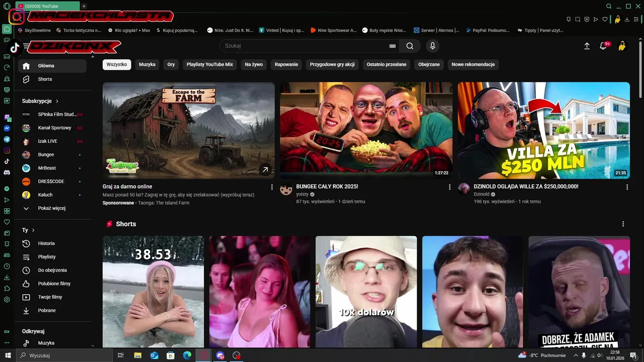Open browser sidebar settings gear

[x=7, y=299]
